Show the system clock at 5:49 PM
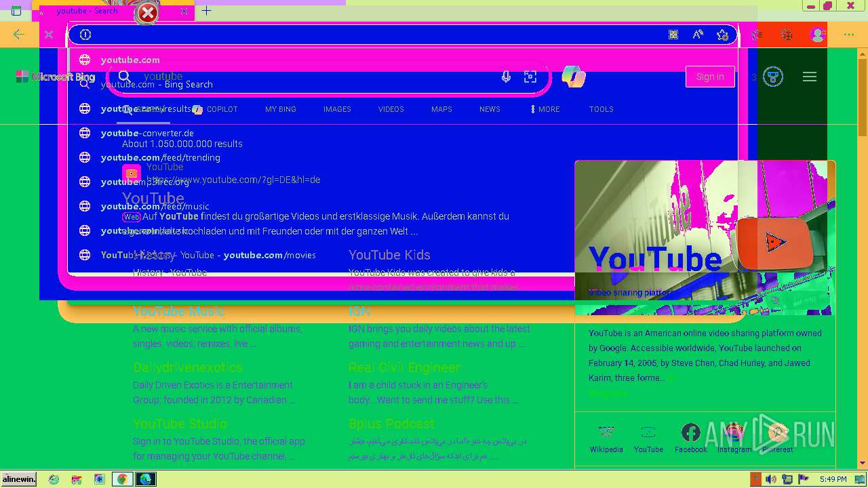 pyautogui.click(x=833, y=479)
